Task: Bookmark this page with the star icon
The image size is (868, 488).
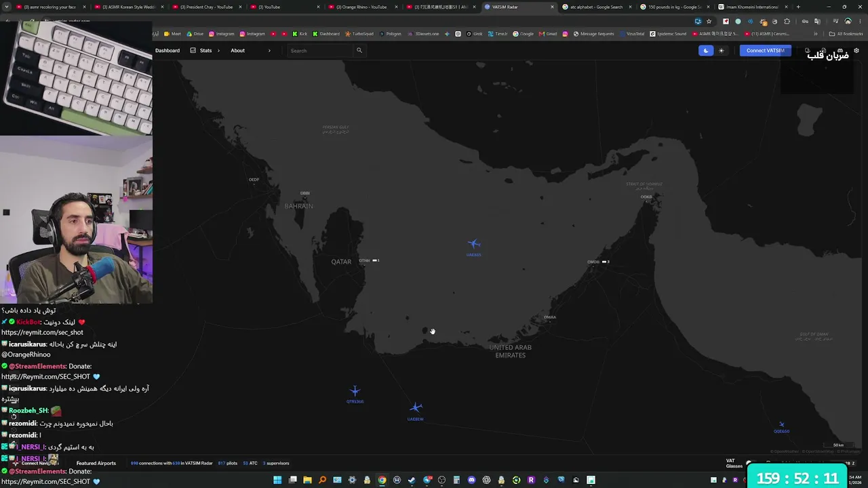Action: [709, 21]
